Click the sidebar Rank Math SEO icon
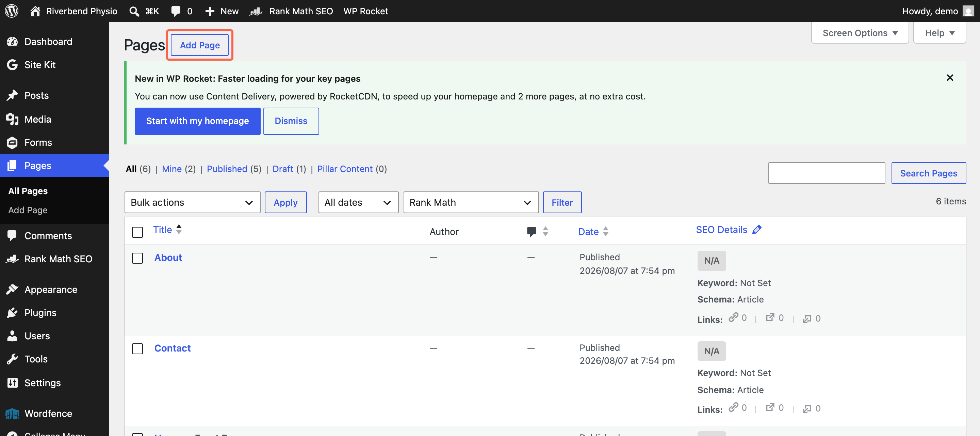The height and width of the screenshot is (436, 980). coord(12,259)
